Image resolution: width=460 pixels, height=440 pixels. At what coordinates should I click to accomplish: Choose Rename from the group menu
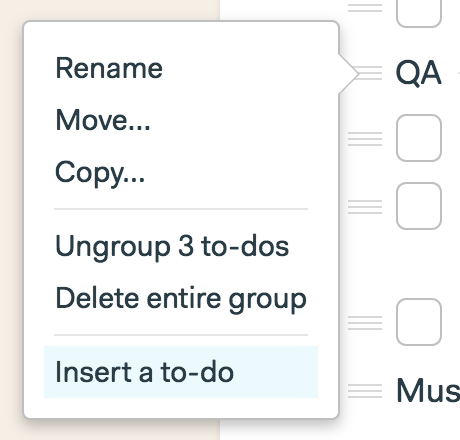pos(109,68)
